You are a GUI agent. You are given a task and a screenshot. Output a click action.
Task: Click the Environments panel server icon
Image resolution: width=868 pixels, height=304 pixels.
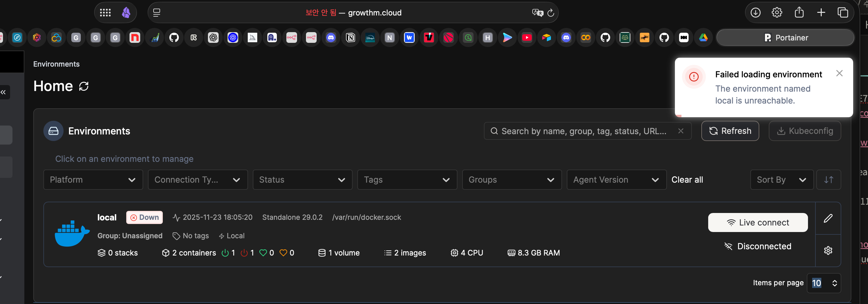[x=53, y=131]
